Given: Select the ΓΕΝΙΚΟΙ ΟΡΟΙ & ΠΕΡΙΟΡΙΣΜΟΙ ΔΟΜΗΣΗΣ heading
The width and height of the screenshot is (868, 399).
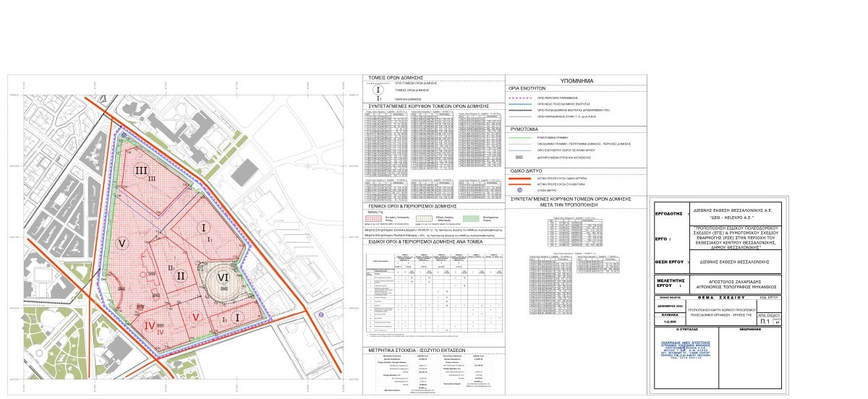Looking at the screenshot, I should (433, 205).
